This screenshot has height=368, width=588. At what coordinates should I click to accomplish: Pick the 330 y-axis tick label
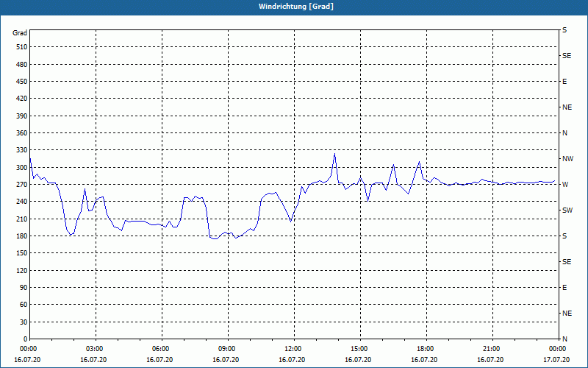click(22, 150)
